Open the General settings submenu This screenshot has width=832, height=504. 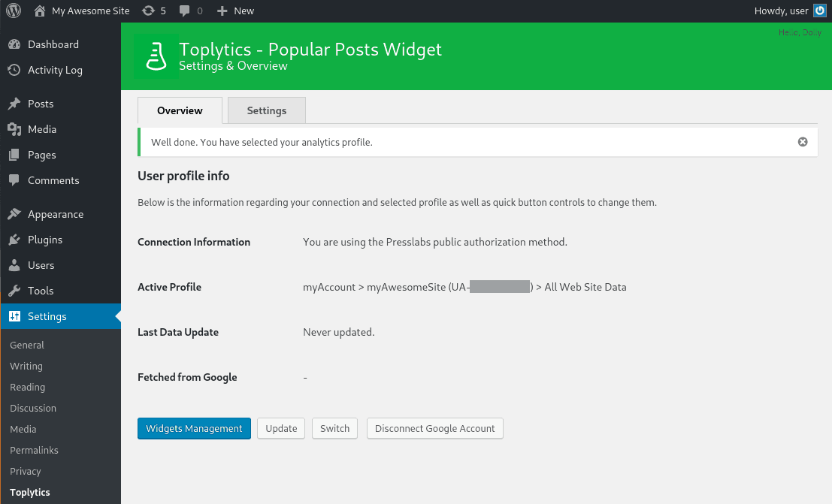27,345
